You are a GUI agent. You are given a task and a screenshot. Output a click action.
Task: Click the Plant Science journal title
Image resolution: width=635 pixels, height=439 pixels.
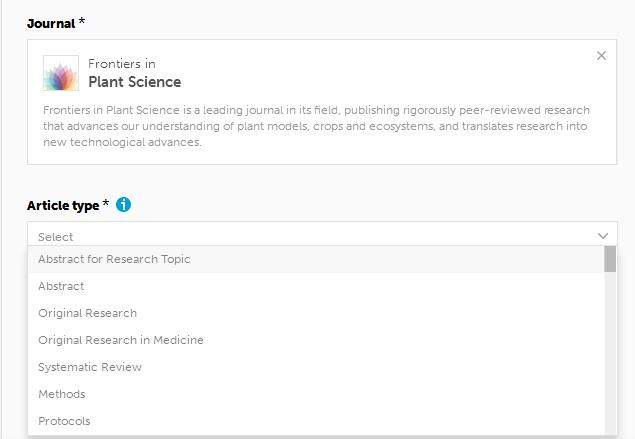pos(134,82)
